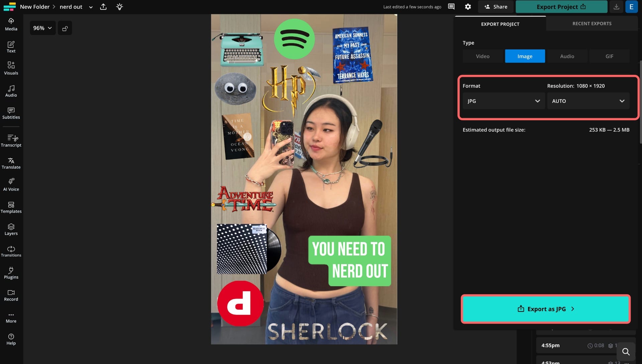Open the Media panel

(x=11, y=24)
